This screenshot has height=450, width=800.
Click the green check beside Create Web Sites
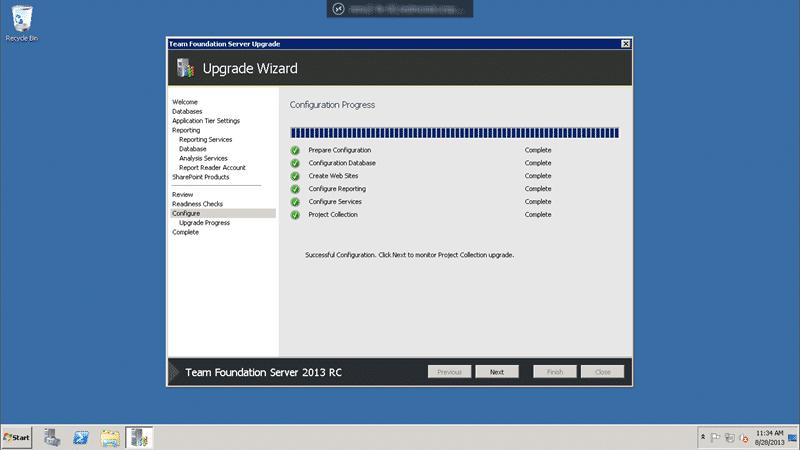tap(295, 176)
